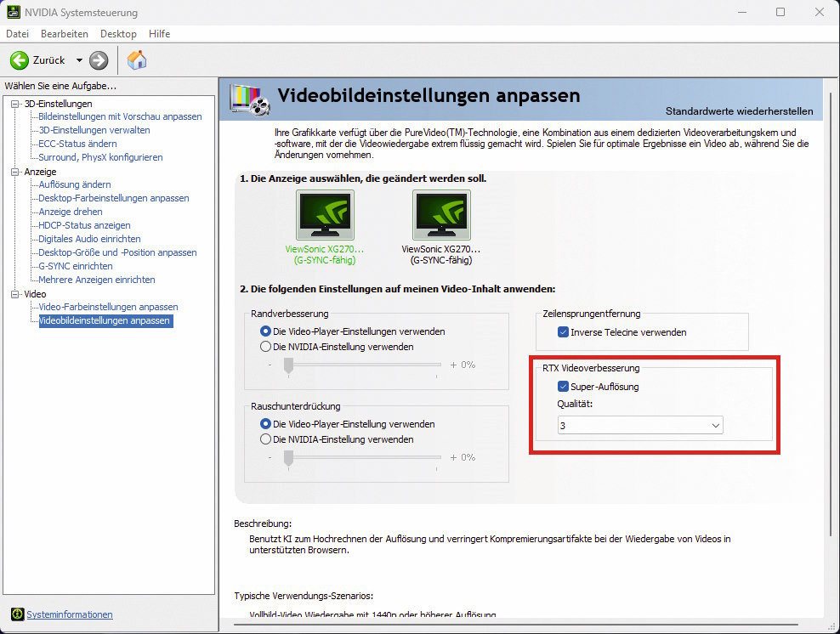840x634 pixels.
Task: Toggle Inverse Telecine verwenden checkbox
Action: [x=563, y=332]
